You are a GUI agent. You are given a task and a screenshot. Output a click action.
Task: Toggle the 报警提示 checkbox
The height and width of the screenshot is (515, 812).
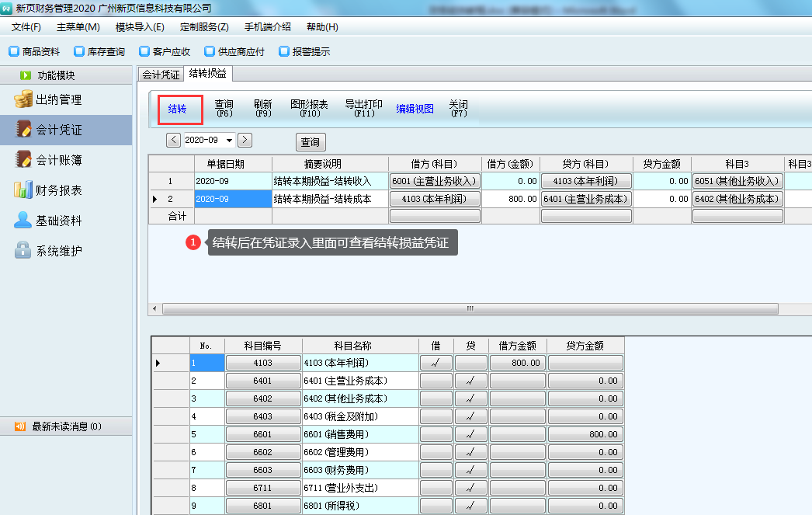tap(284, 52)
